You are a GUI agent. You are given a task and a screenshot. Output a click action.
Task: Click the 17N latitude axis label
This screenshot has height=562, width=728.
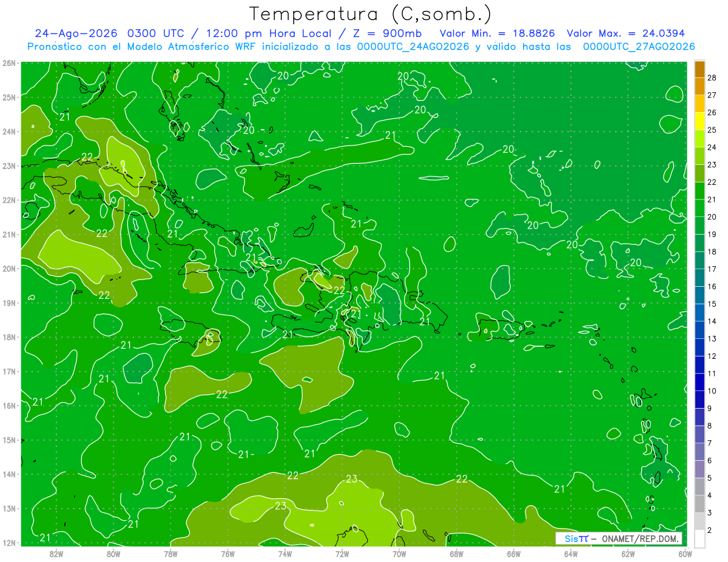(x=9, y=372)
